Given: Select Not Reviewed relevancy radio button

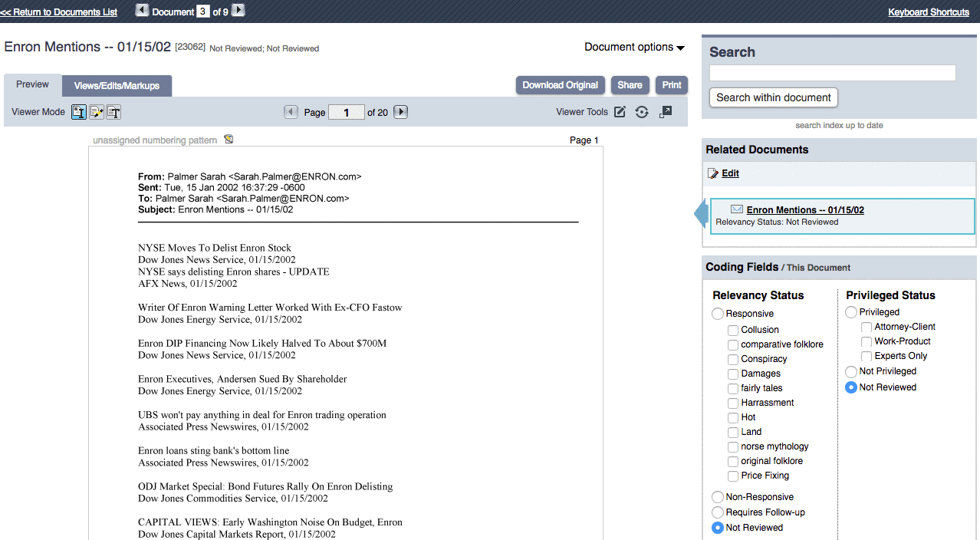Looking at the screenshot, I should tap(718, 528).
